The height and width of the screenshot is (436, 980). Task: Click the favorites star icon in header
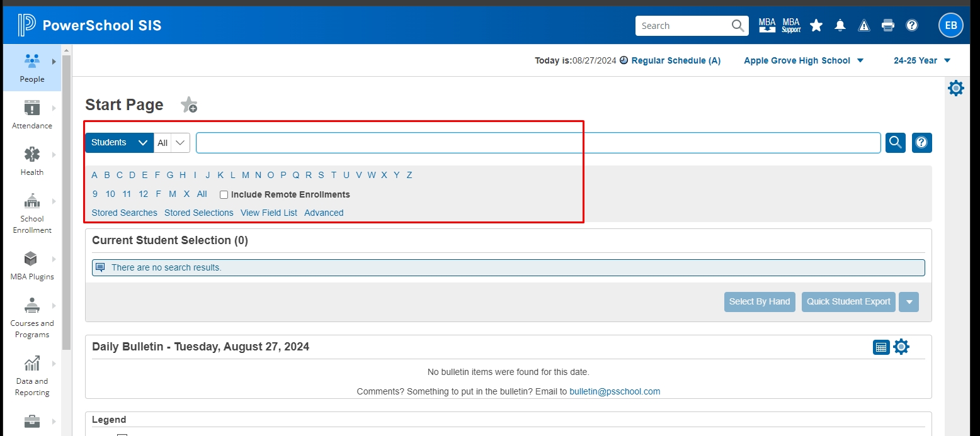816,26
